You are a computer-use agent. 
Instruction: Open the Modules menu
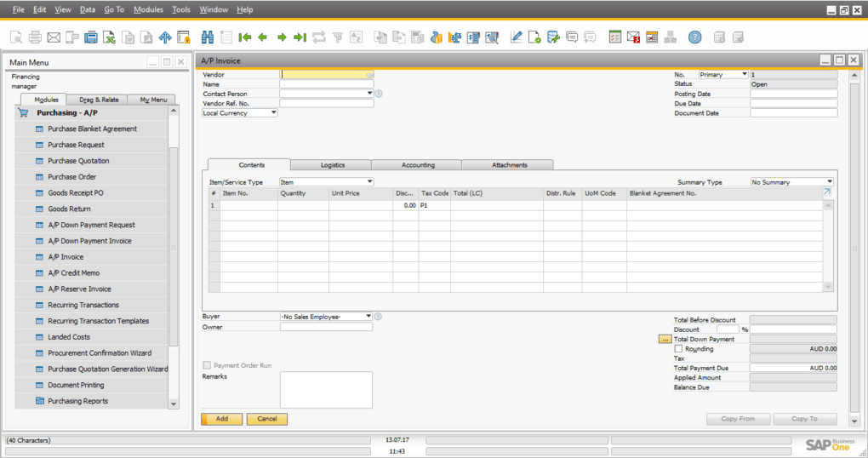pos(148,9)
